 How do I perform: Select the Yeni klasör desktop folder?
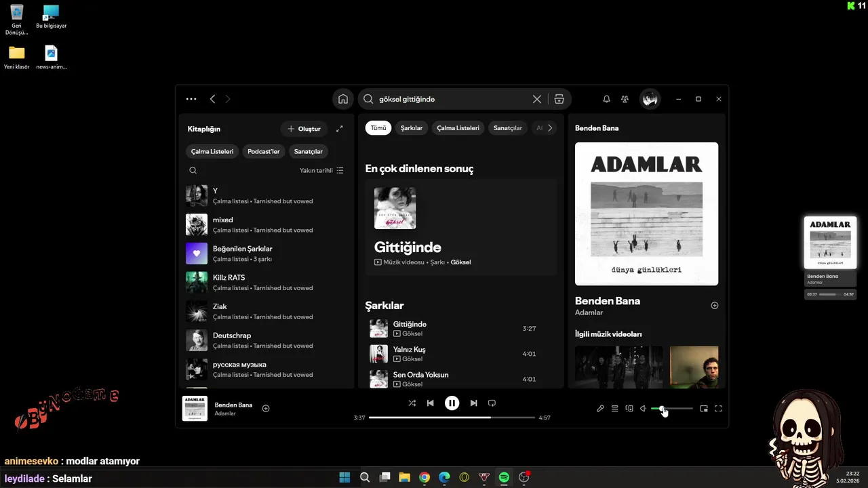coord(16,57)
